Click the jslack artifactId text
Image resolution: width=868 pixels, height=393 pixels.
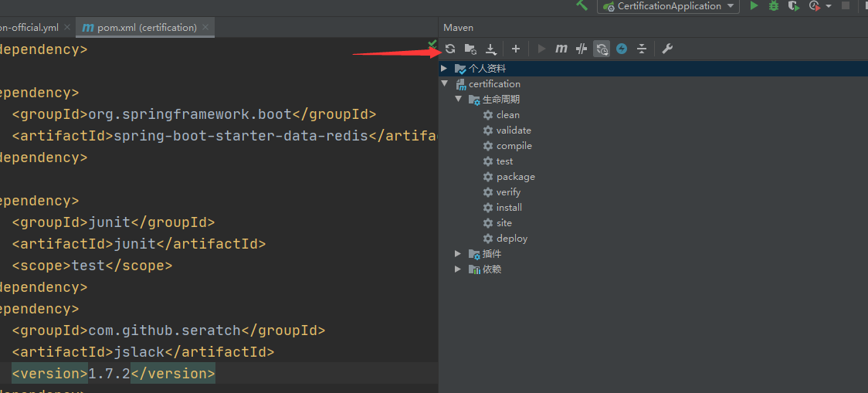(x=139, y=352)
